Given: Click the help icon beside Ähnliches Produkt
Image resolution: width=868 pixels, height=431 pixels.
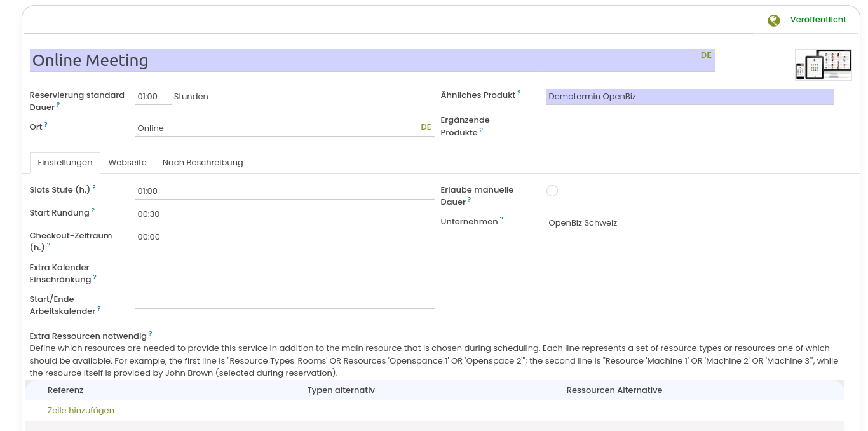Looking at the screenshot, I should pos(519,93).
